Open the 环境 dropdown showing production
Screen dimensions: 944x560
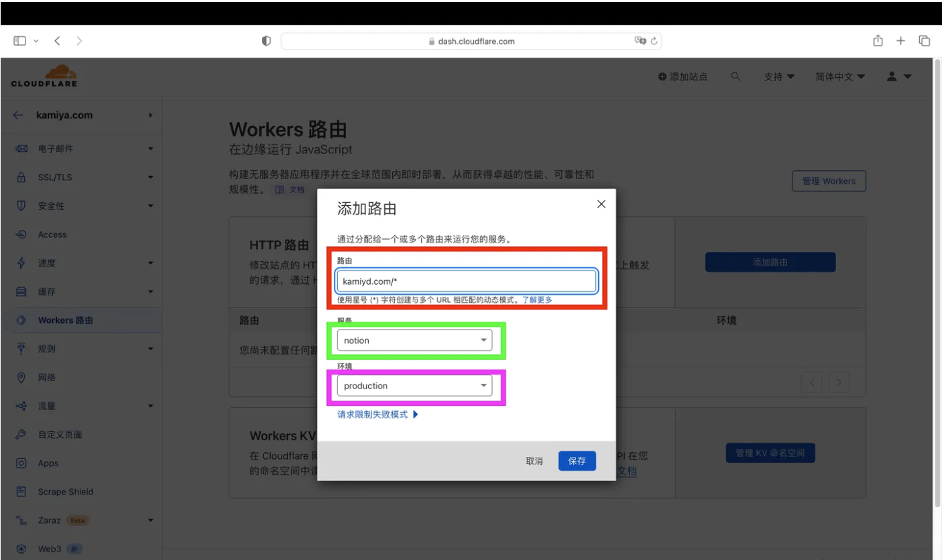click(x=414, y=386)
